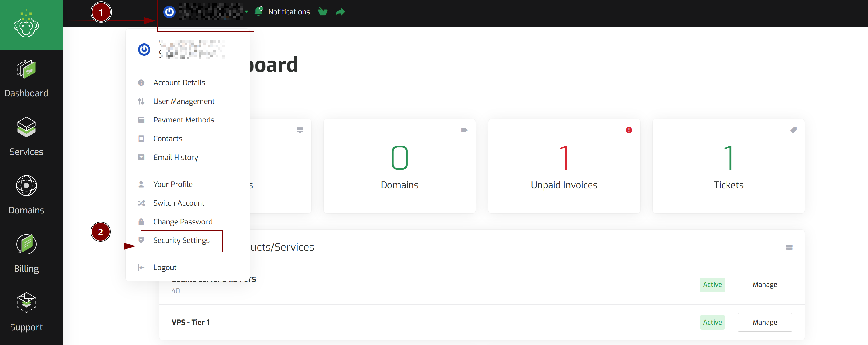Viewport: 868px width, 345px height.
Task: Open the Billing sidebar icon
Action: 26,244
